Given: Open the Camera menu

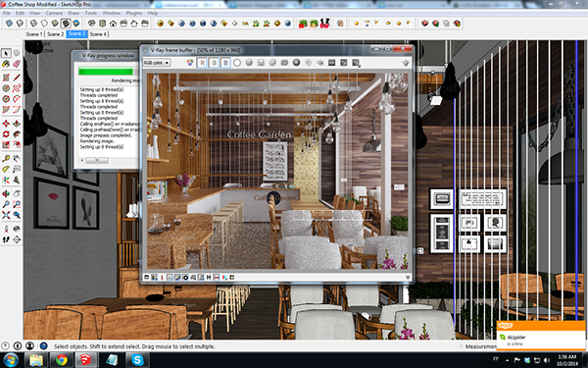Looking at the screenshot, I should click(54, 13).
